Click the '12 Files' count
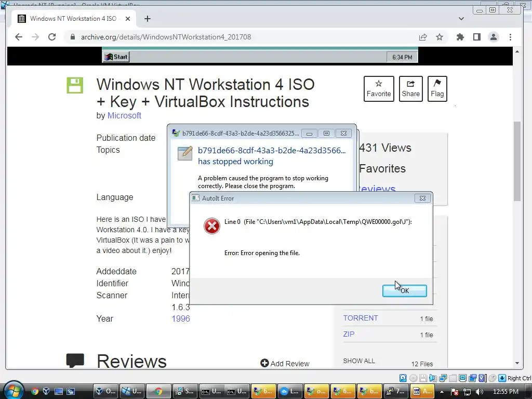This screenshot has width=532, height=399. click(422, 364)
